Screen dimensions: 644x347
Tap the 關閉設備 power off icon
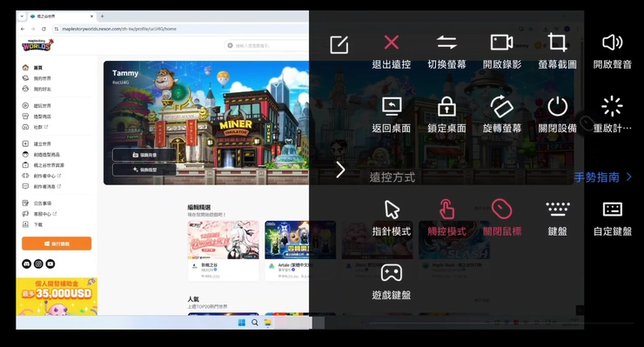coord(557,106)
